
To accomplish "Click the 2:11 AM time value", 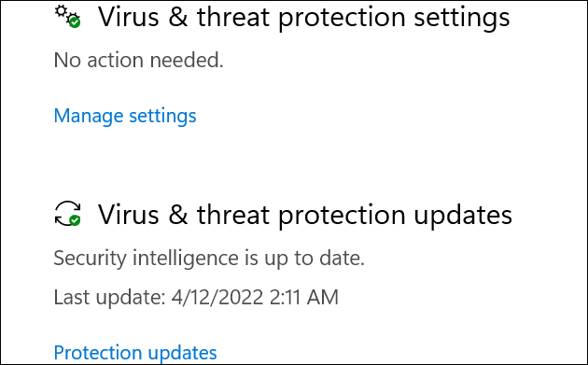I will point(303,298).
